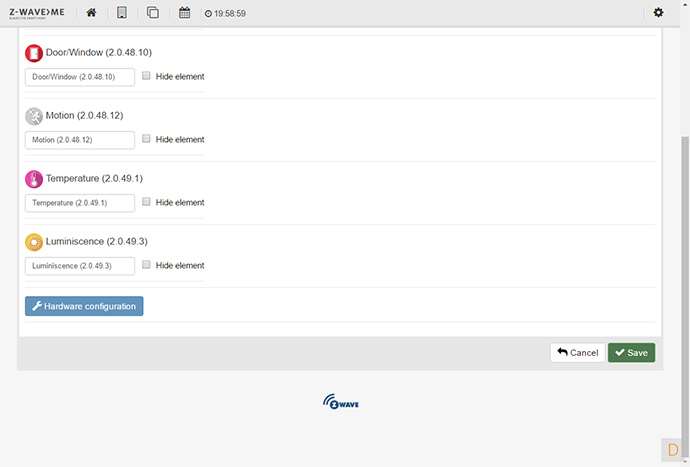Click the Door/Window (2.0.48.10) heading

coord(99,52)
